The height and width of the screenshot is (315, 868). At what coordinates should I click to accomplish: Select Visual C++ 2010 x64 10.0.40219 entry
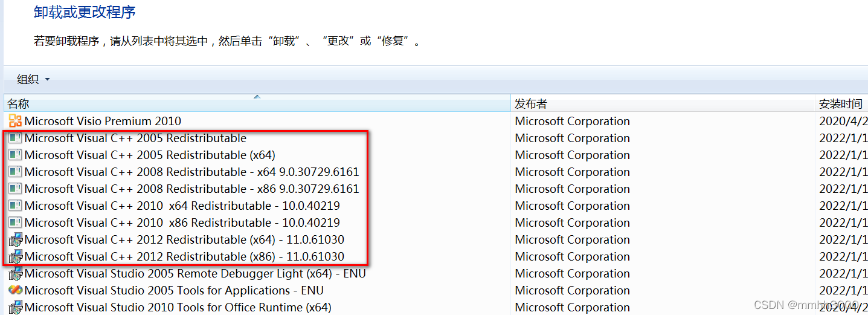click(x=182, y=206)
